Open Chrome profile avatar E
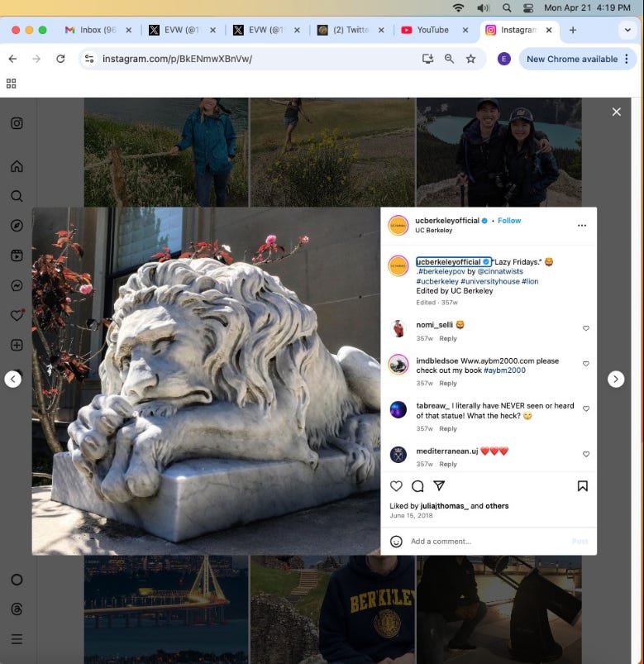 pos(503,59)
